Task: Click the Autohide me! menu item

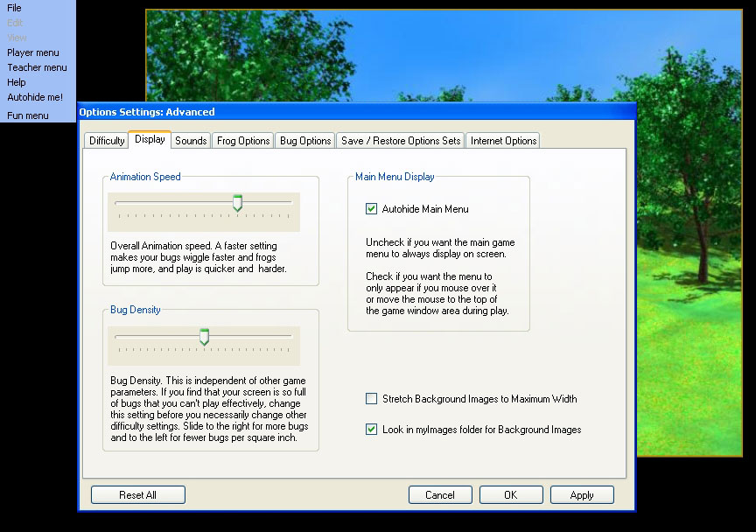Action: 35,97
